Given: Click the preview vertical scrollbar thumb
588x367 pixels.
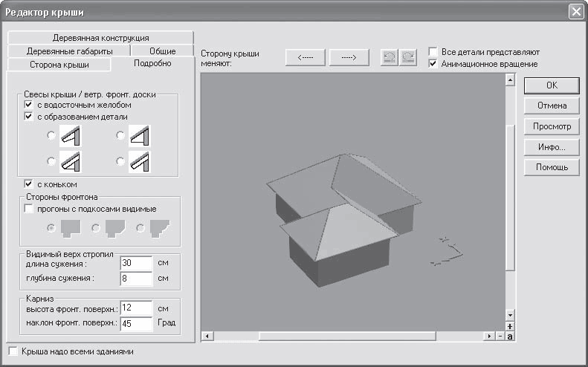Looking at the screenshot, I should pyautogui.click(x=510, y=198).
